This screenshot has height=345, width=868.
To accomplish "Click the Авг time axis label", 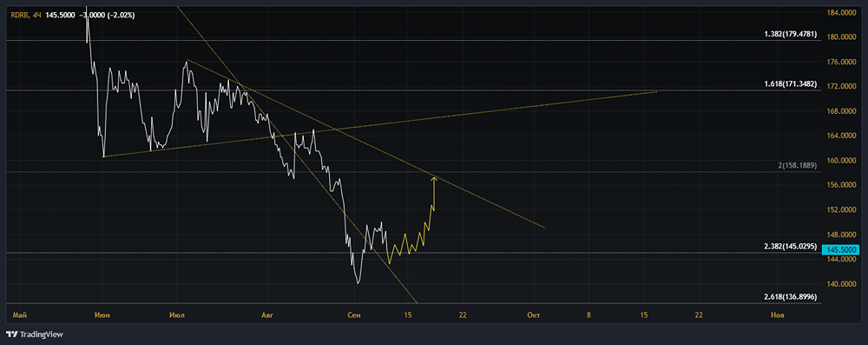I will (267, 315).
